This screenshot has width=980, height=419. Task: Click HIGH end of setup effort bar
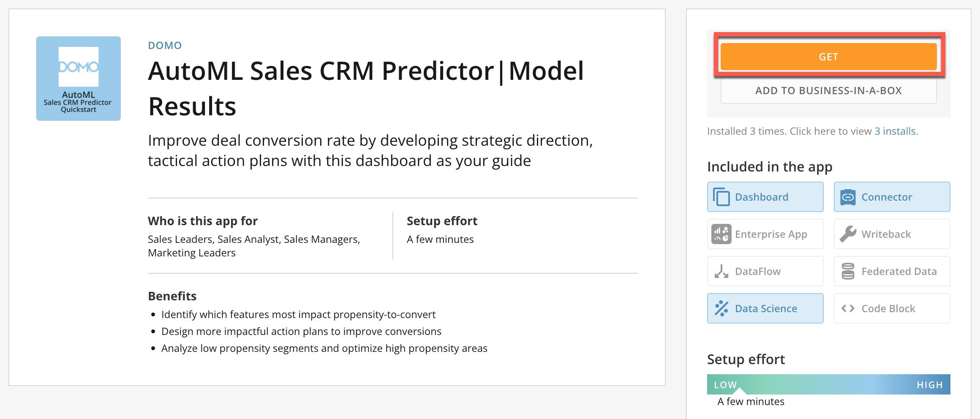[930, 385]
